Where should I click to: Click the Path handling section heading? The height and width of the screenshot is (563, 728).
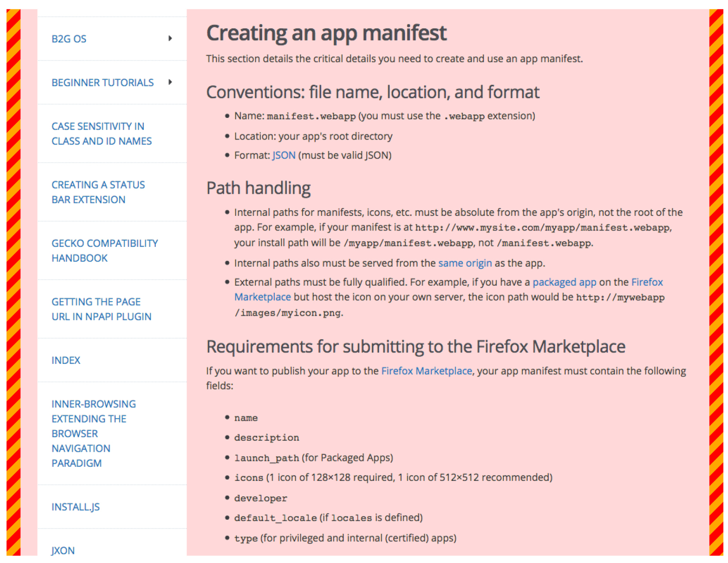258,188
